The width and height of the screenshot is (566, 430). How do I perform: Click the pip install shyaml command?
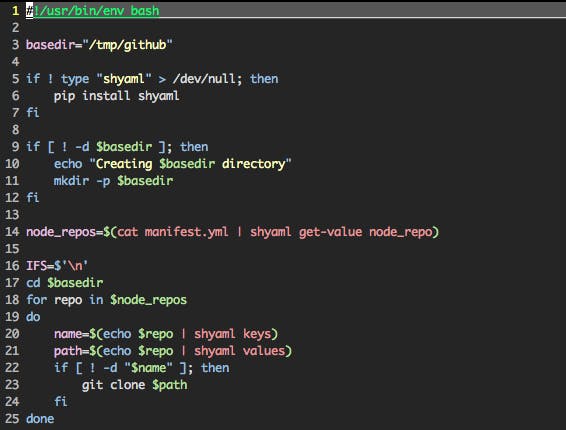point(116,96)
